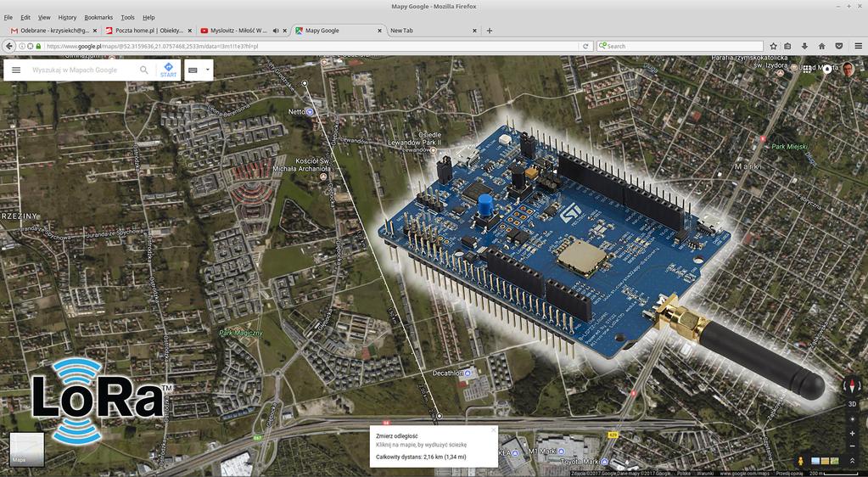This screenshot has height=477, width=868.
Task: Open the Google Maps hamburger menu
Action: 16,70
